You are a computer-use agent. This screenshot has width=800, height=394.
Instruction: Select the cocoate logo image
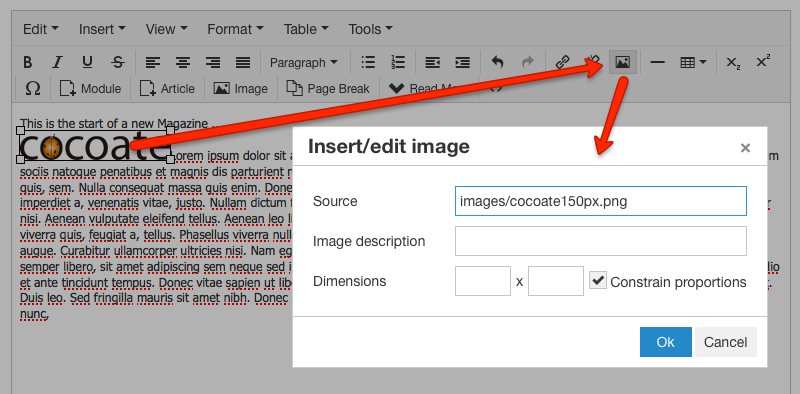(95, 145)
